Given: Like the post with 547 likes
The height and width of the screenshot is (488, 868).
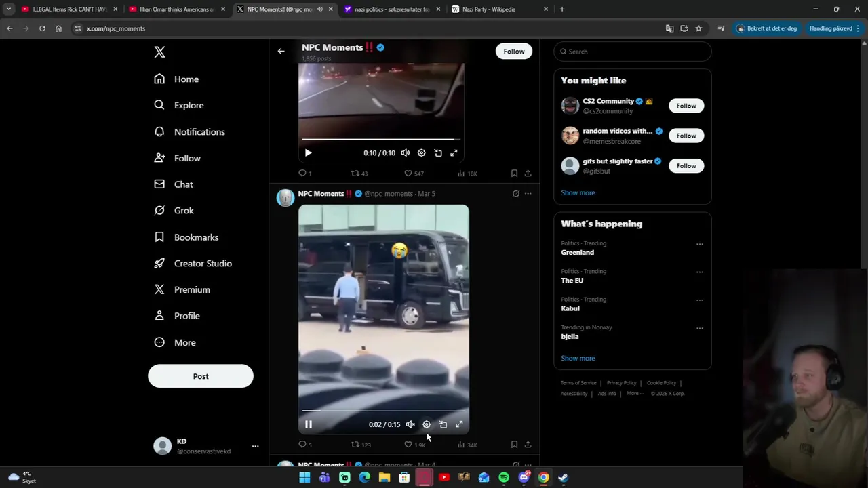Looking at the screenshot, I should (414, 174).
